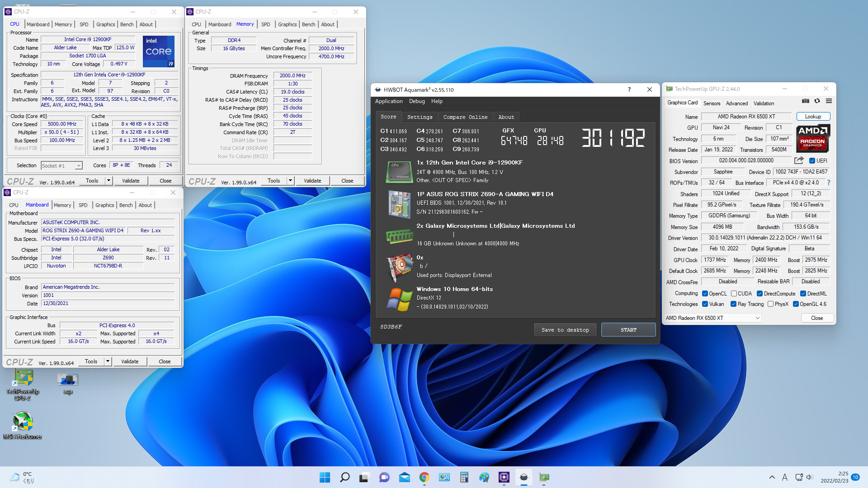Toggle the OpenGL 4.6 checkbox
868x488 pixels.
click(x=796, y=304)
